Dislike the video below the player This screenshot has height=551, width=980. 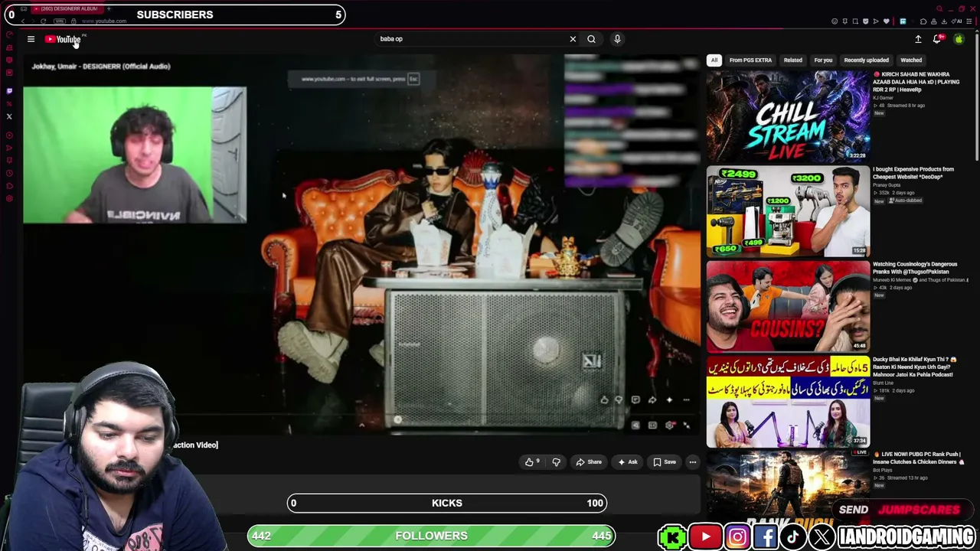[x=556, y=462]
